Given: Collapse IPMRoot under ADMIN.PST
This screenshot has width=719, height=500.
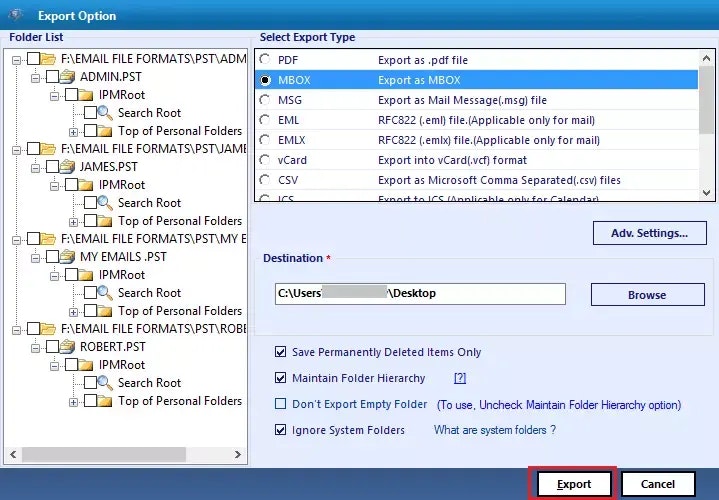Looking at the screenshot, I should pos(54,96).
